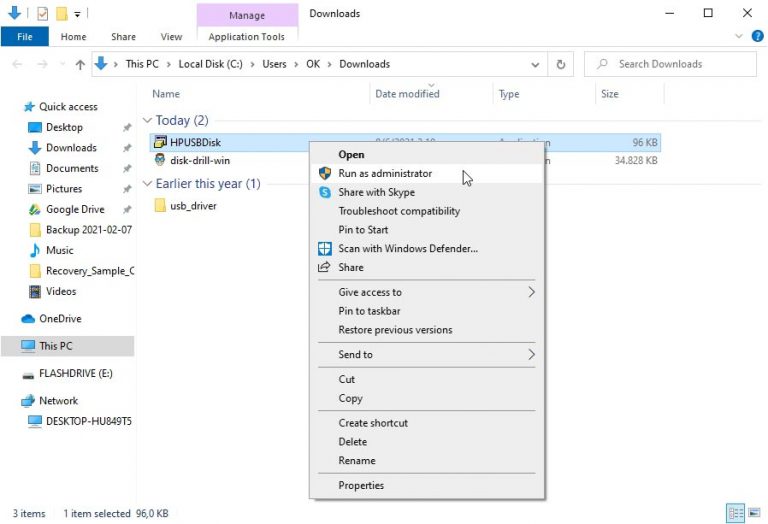
Task: Choose Run as administrator
Action: coord(385,173)
